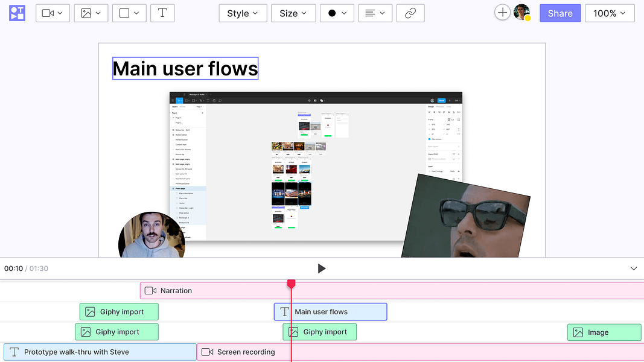This screenshot has height=362, width=644.
Task: Open the video camera tool dropdown
Action: [x=53, y=13]
